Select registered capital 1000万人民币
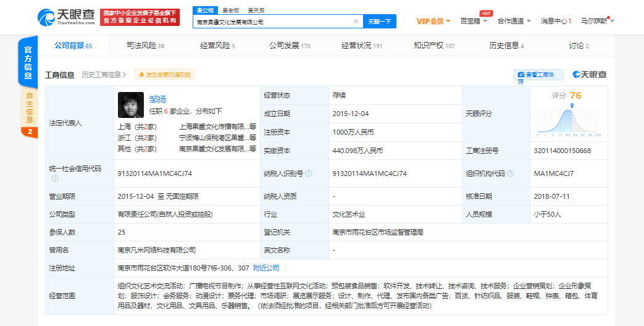Screen dimensions: 644x326 coord(353,132)
